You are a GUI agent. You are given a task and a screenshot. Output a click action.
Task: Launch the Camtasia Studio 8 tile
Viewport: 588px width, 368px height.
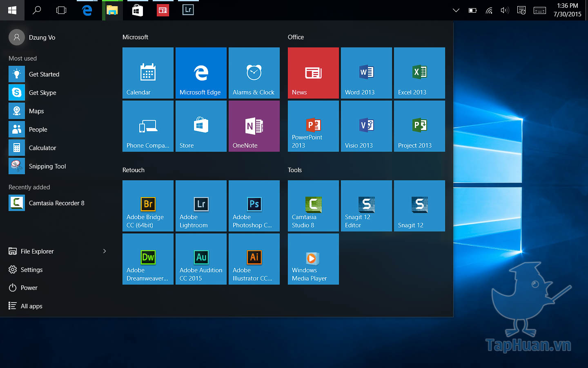pyautogui.click(x=313, y=206)
